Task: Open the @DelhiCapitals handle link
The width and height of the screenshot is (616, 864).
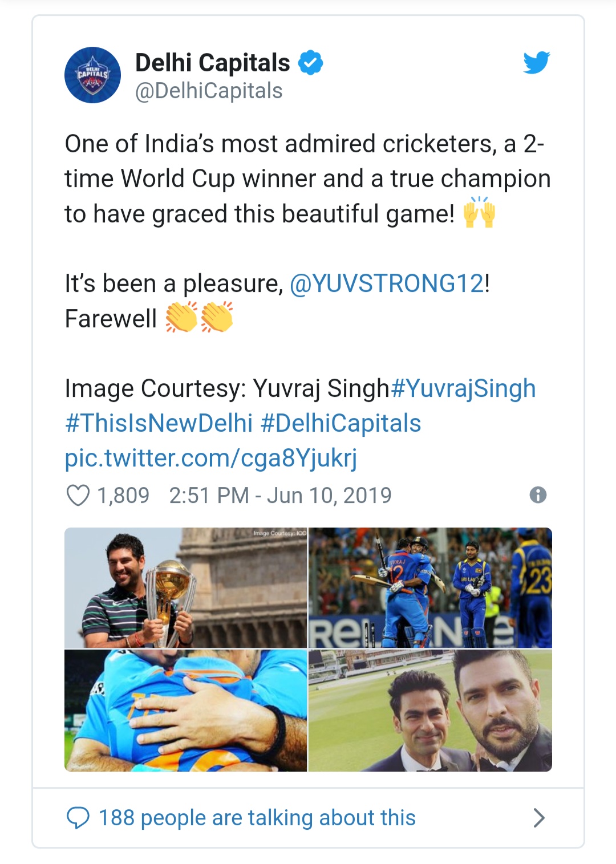Action: pos(209,91)
